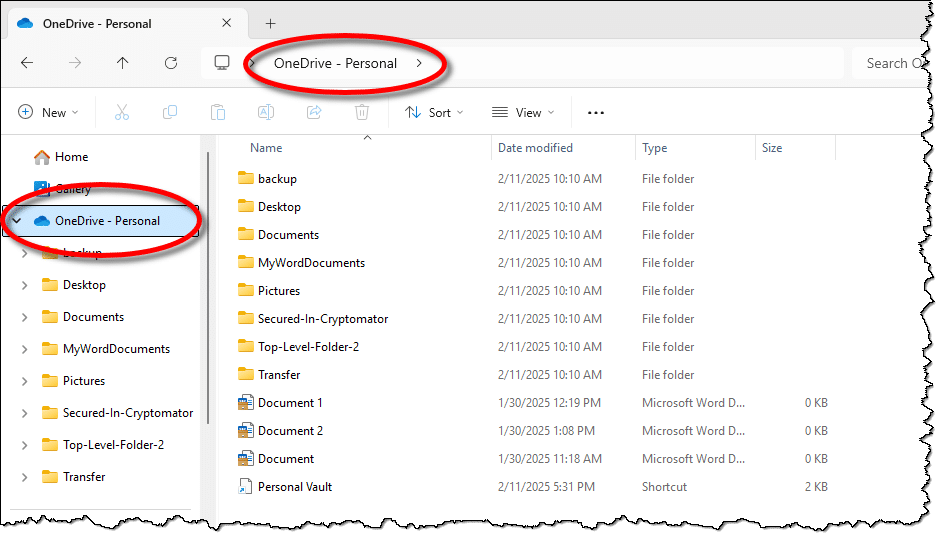Click the navigation pane vertical scrollbar

pyautogui.click(x=208, y=288)
